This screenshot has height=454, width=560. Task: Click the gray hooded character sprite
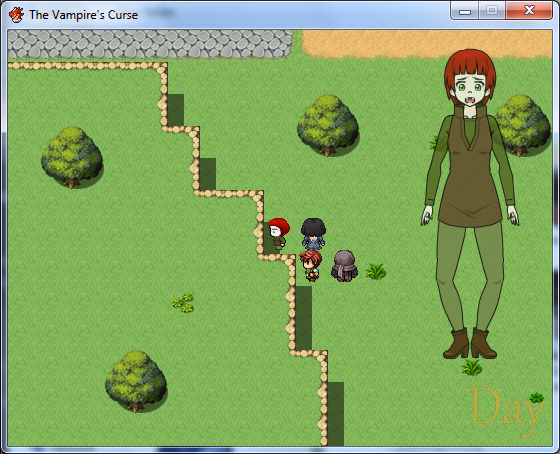tap(344, 266)
